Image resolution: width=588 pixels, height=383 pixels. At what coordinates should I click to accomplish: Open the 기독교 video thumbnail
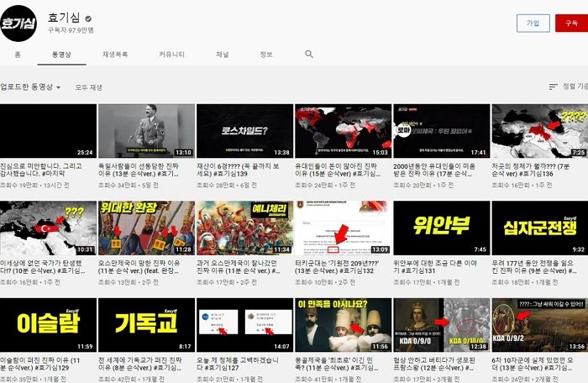point(146,324)
